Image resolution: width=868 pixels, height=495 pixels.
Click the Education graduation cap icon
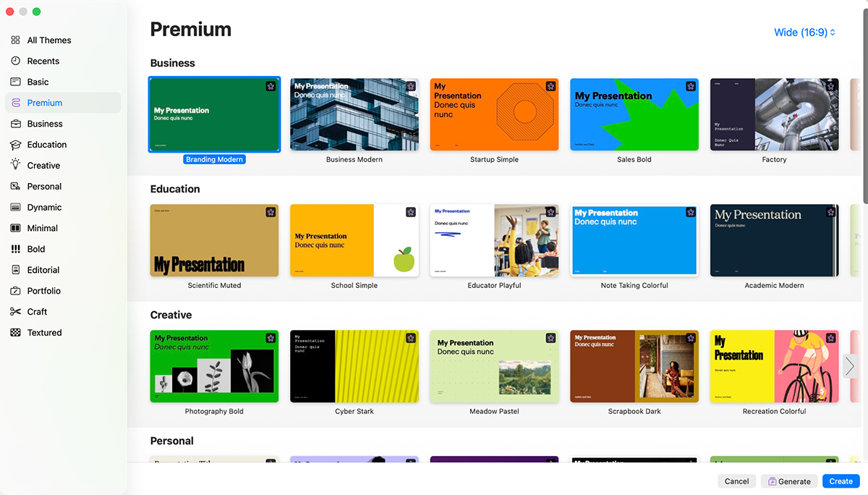(x=16, y=144)
